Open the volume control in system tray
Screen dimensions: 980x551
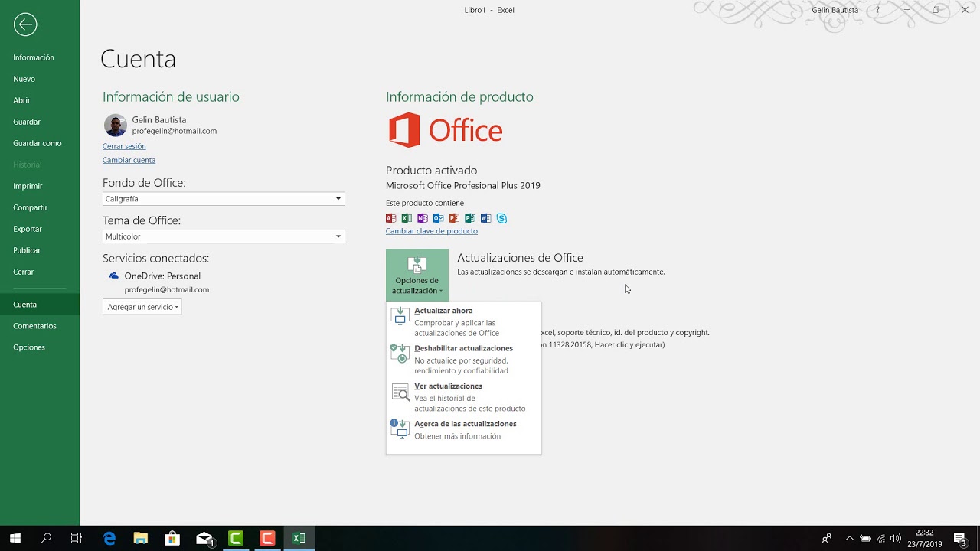(x=896, y=538)
